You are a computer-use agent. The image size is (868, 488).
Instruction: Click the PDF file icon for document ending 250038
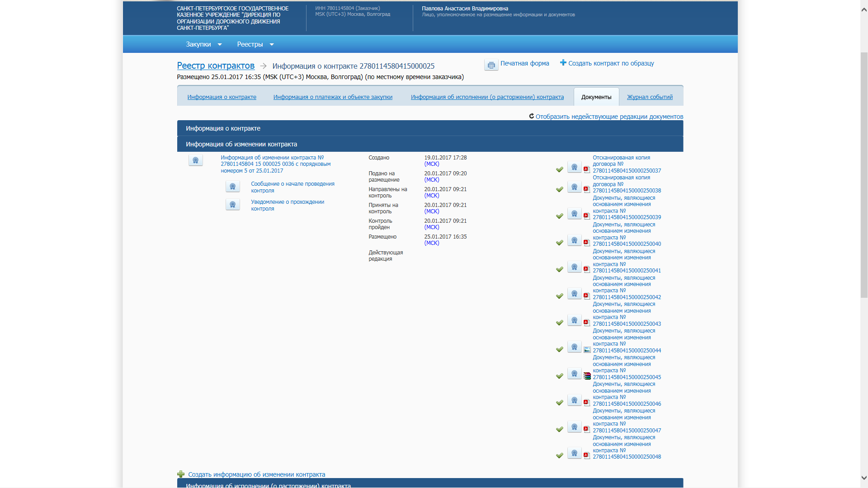pyautogui.click(x=587, y=189)
